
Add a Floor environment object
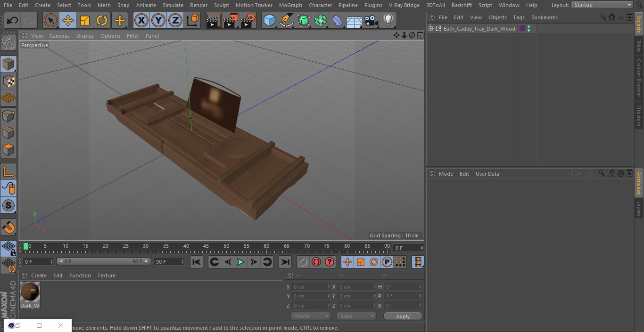(x=355, y=21)
